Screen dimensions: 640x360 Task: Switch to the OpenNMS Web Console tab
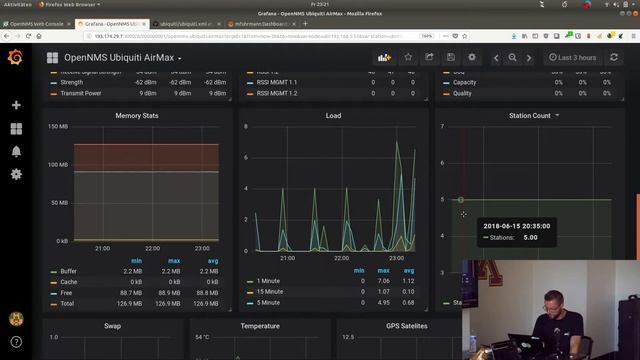[x=37, y=24]
